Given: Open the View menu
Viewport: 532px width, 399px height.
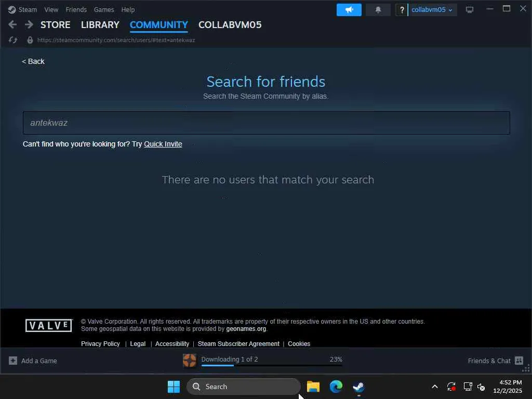Looking at the screenshot, I should point(51,9).
